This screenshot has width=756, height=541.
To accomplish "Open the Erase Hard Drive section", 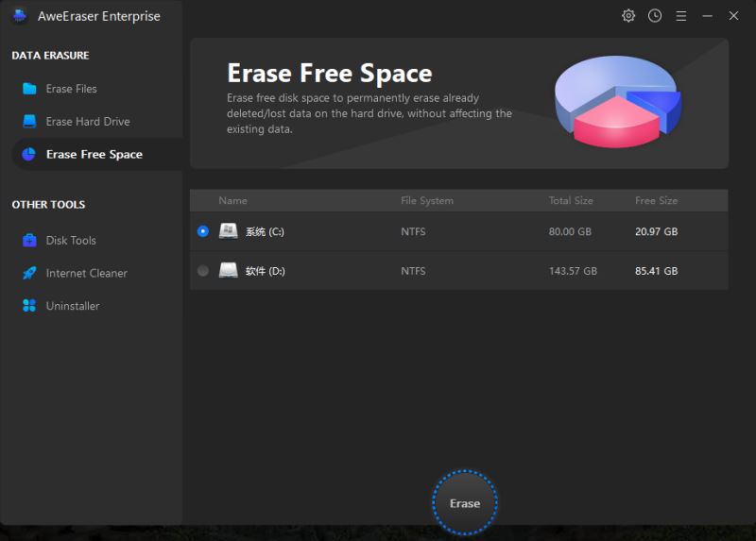I will (96, 122).
